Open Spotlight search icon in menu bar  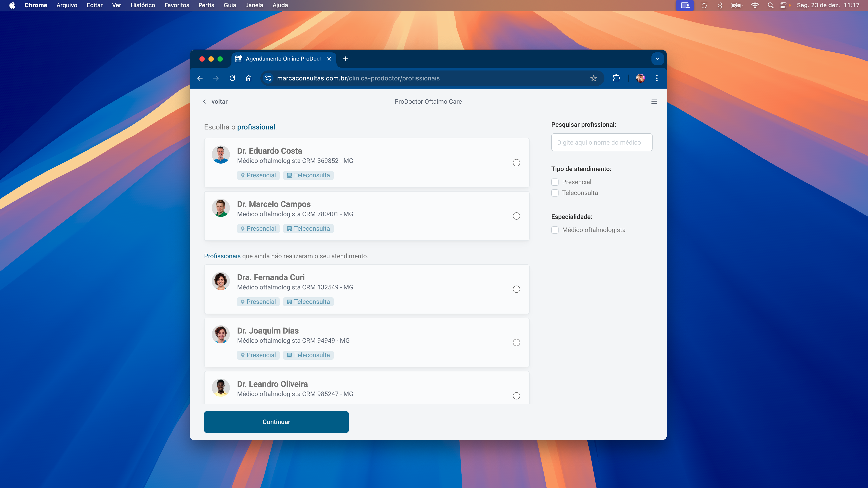[x=770, y=5]
